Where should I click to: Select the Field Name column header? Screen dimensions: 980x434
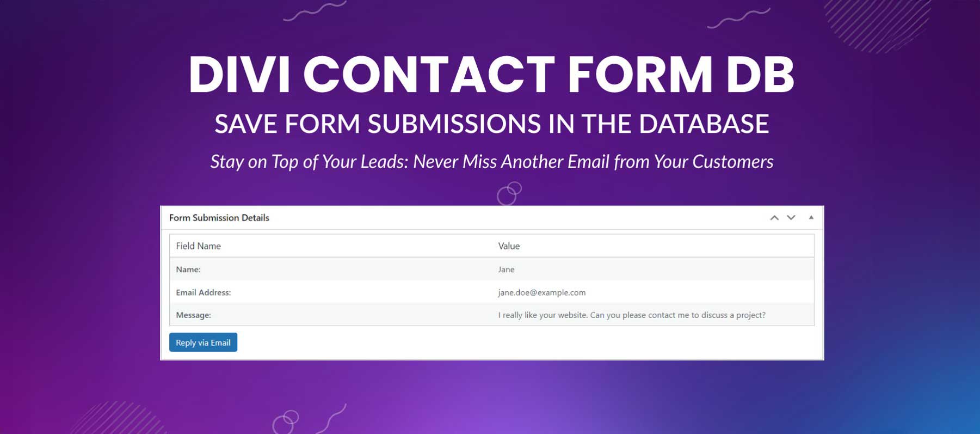(x=198, y=246)
